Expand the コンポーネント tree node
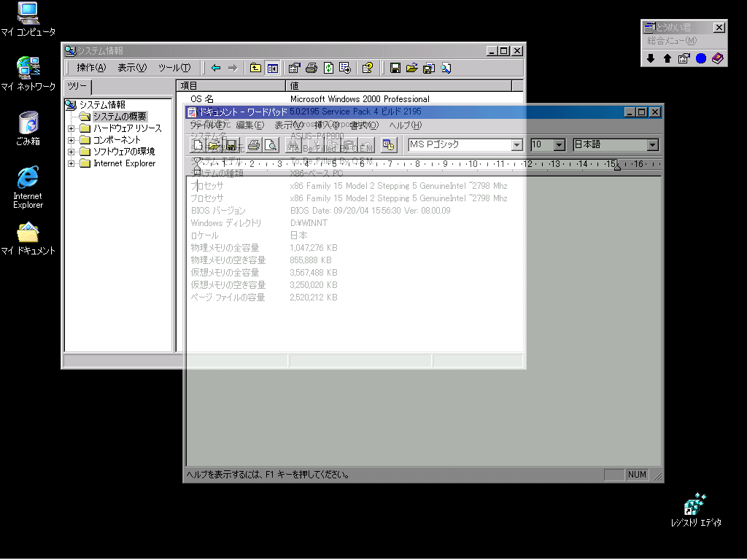The height and width of the screenshot is (560, 747). (x=71, y=140)
